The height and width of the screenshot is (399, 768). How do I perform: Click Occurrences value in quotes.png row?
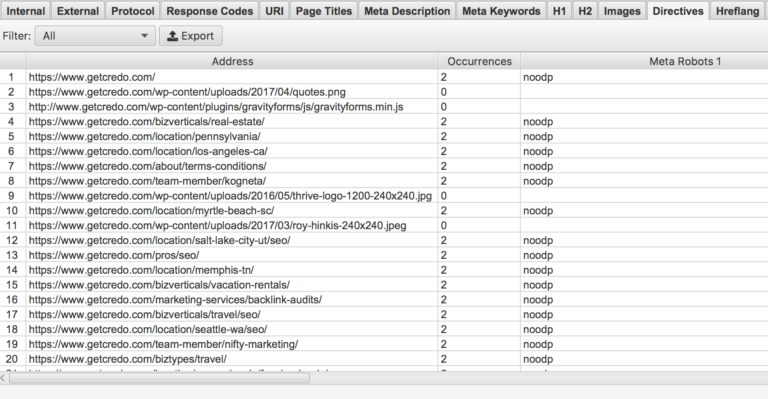pos(444,92)
